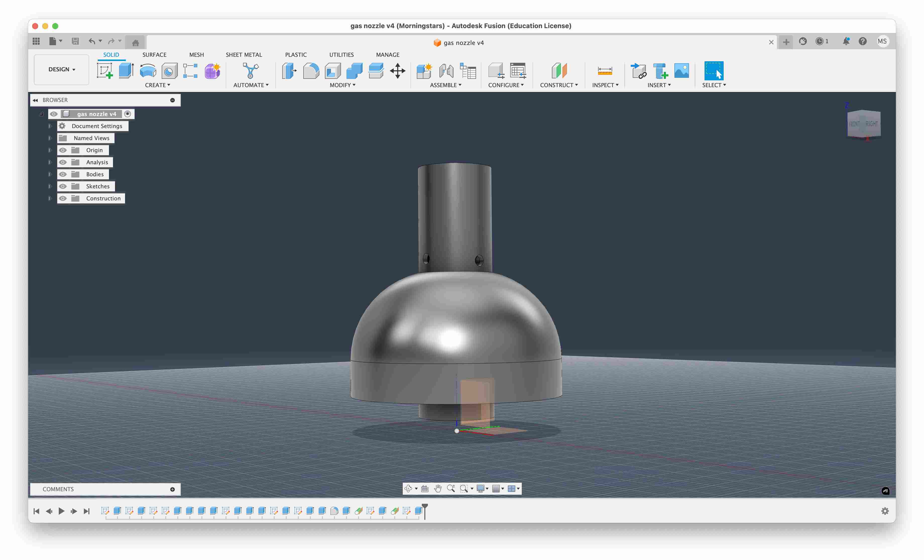
Task: Expand the Sketches folder
Action: (x=49, y=186)
